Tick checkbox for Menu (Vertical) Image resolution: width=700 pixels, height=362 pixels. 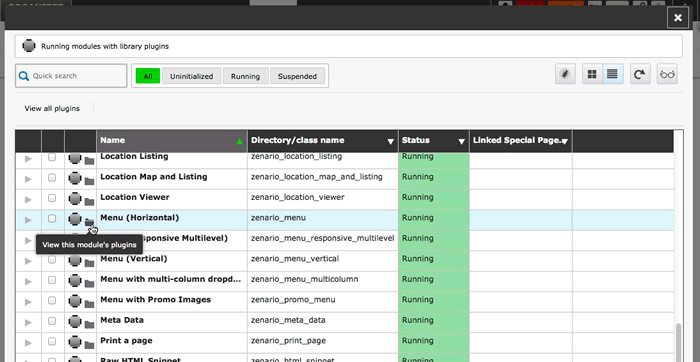tap(52, 259)
